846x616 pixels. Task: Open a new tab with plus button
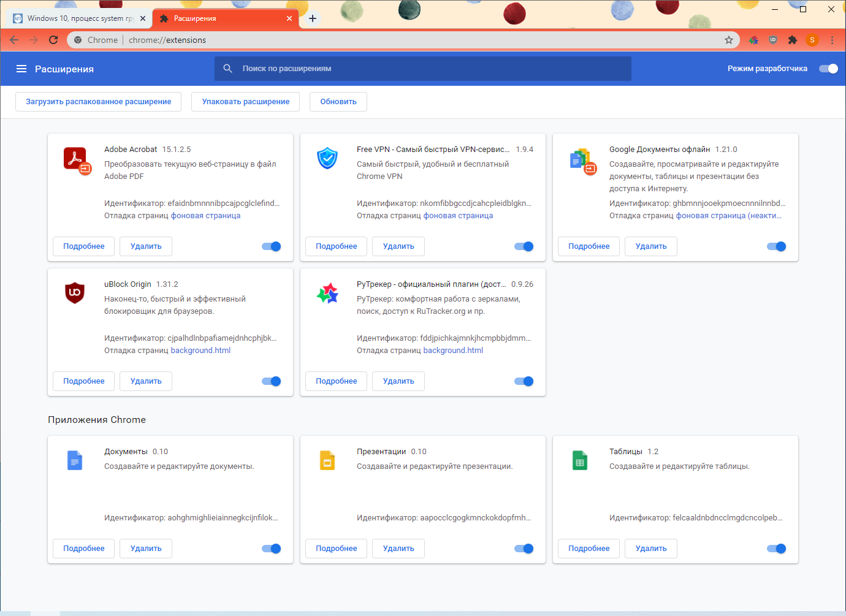click(x=313, y=18)
